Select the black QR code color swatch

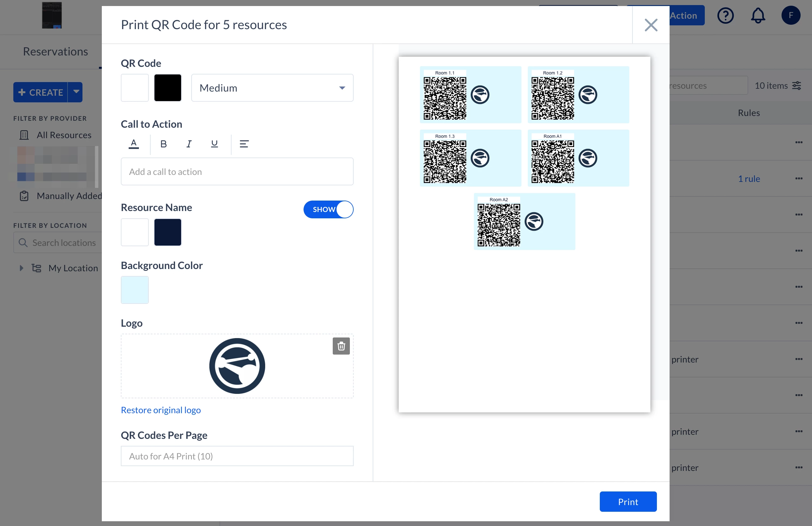[x=167, y=88]
